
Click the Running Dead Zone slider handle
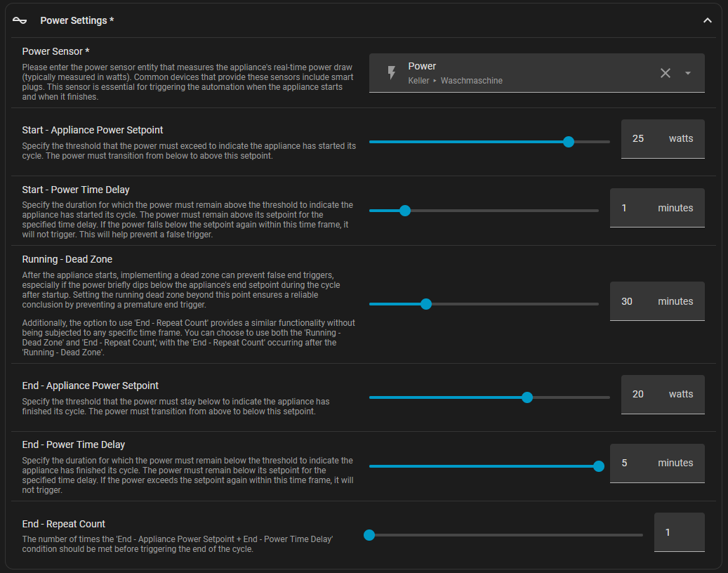pos(425,304)
